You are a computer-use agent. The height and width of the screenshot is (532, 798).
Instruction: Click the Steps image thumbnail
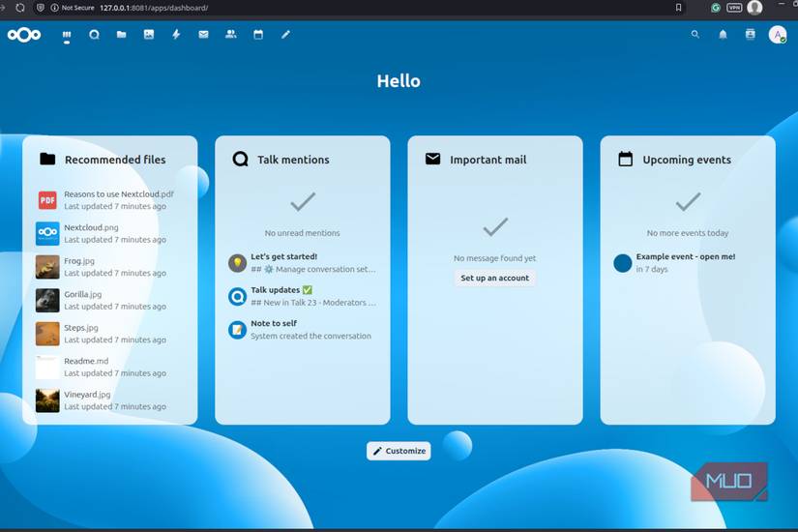47,334
